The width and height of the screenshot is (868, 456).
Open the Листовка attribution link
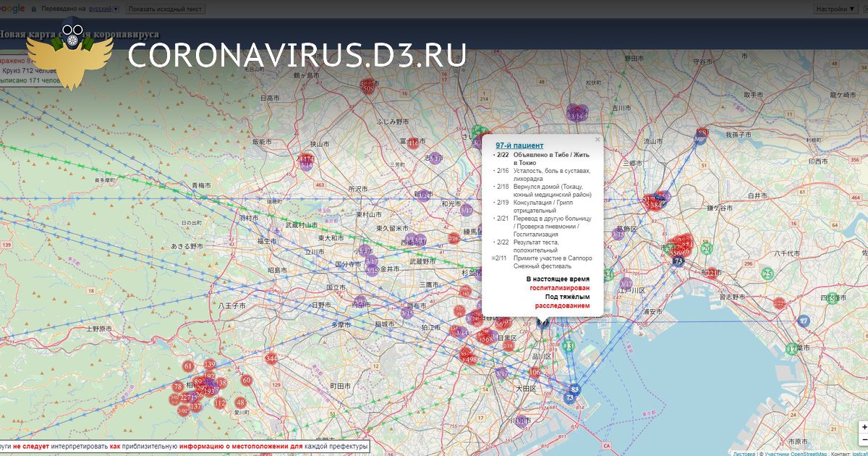(x=744, y=453)
